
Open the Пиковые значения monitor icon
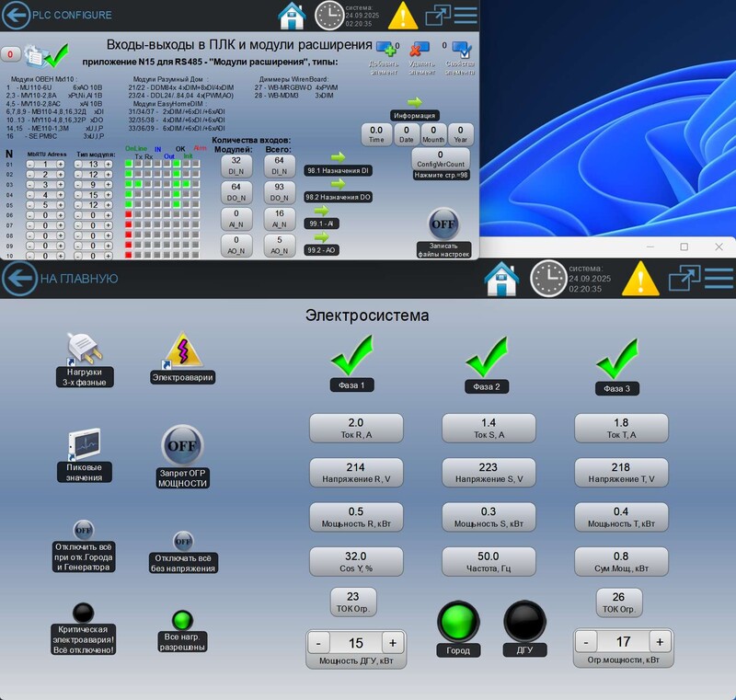pos(84,445)
